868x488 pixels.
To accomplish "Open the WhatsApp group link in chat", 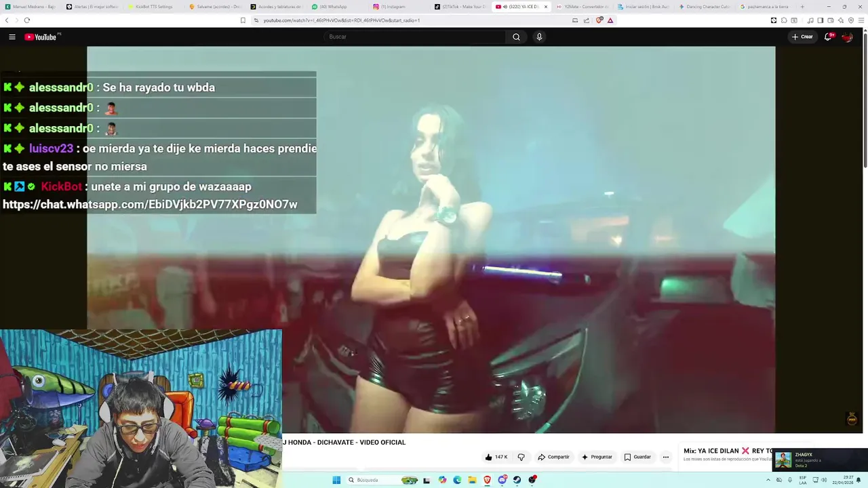I will [x=150, y=205].
